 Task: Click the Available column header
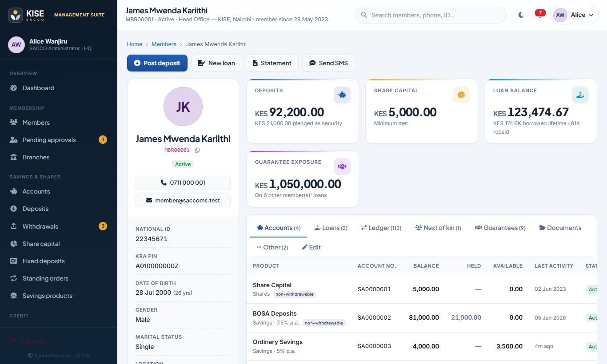[508, 266]
